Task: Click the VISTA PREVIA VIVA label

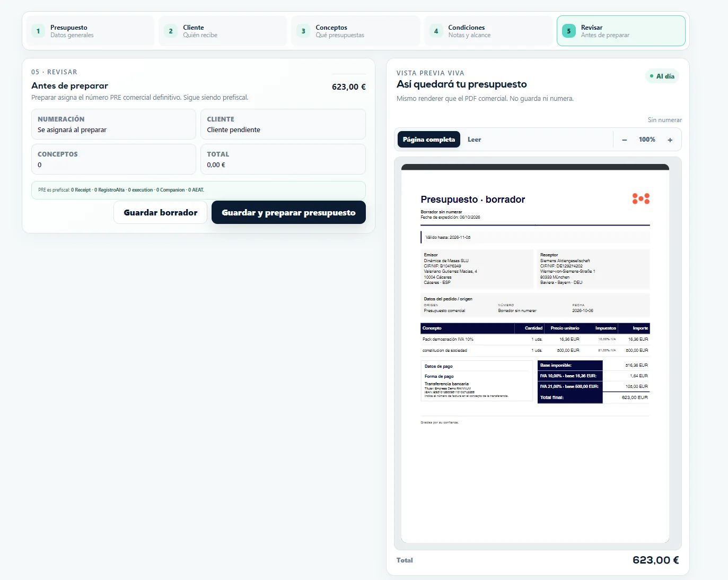Action: click(431, 73)
